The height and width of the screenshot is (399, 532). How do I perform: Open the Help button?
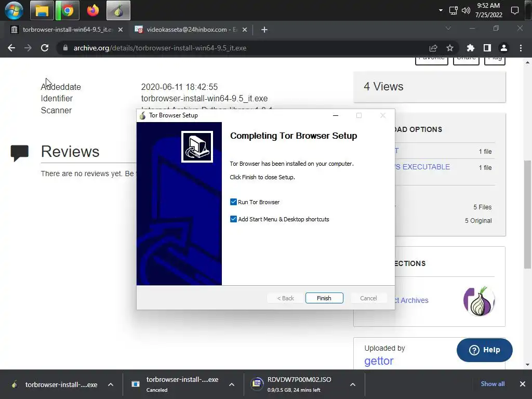(x=485, y=350)
